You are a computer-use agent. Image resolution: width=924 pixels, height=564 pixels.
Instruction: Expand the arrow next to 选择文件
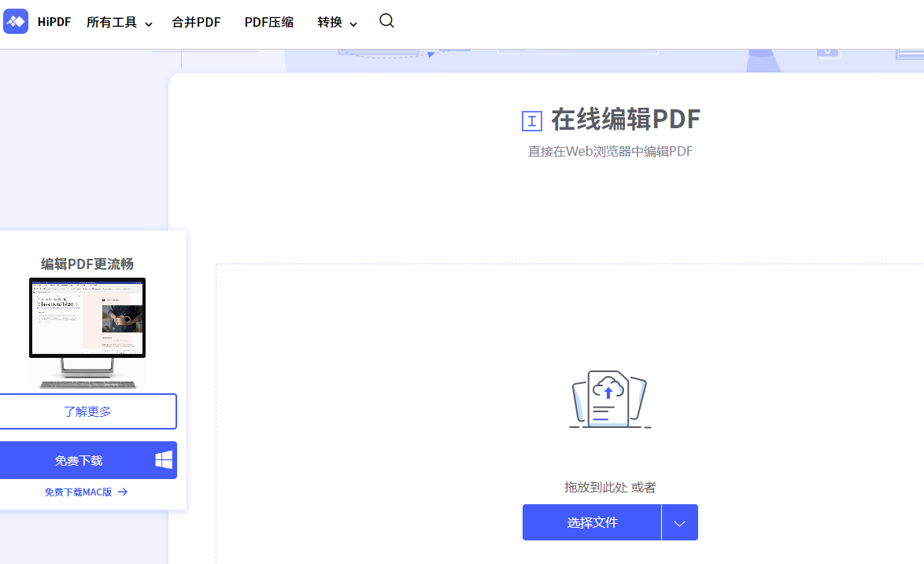679,522
